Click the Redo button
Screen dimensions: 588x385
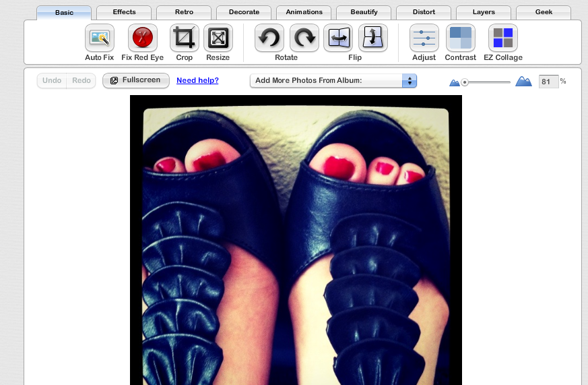coord(81,81)
